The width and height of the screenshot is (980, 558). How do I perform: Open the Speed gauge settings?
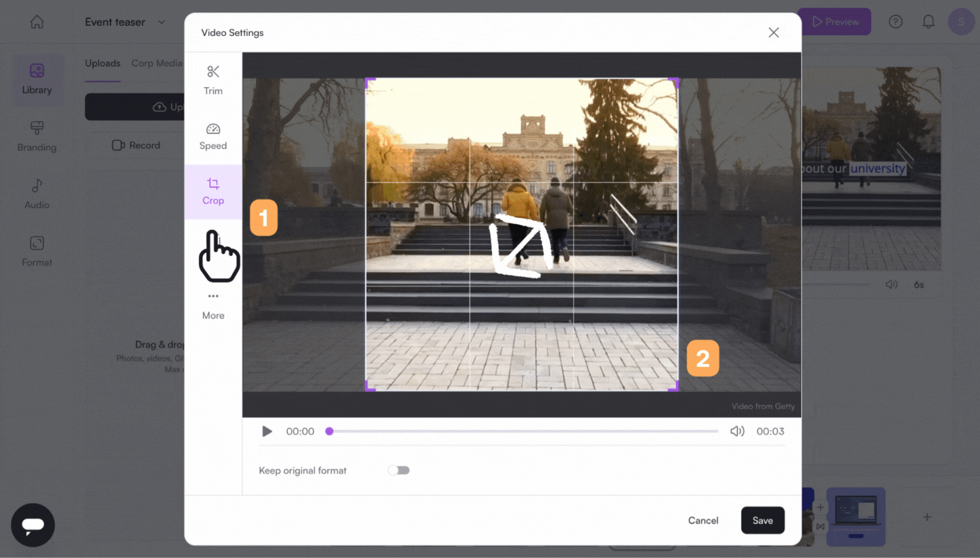213,136
